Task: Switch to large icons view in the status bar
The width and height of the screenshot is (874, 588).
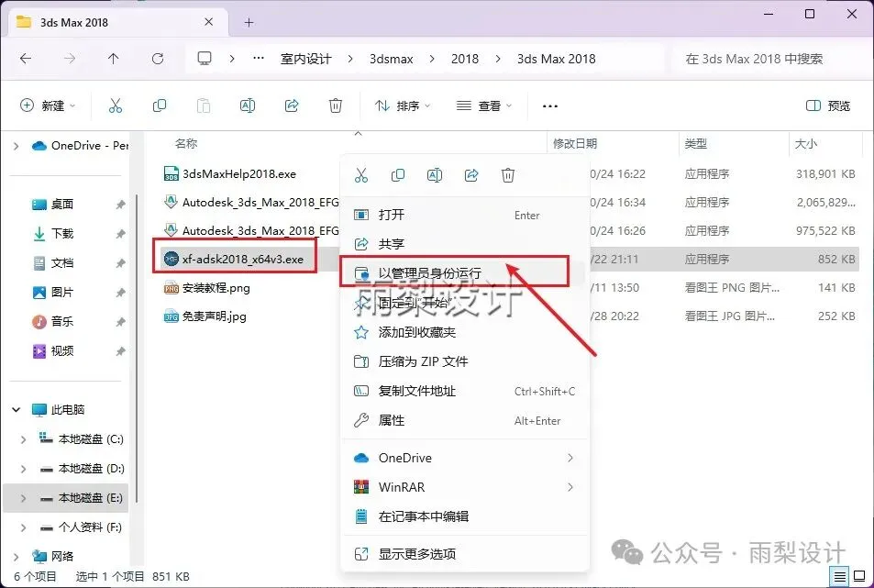Action: 859,576
